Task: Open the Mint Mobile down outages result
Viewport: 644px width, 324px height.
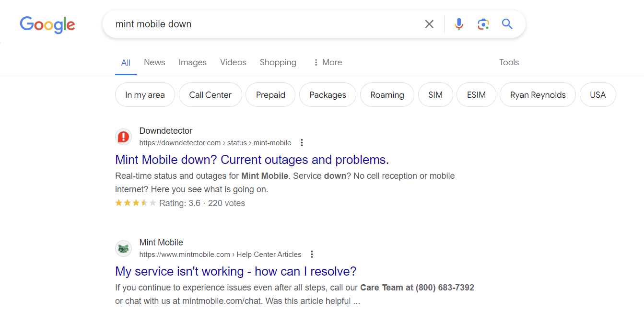Action: click(x=251, y=160)
